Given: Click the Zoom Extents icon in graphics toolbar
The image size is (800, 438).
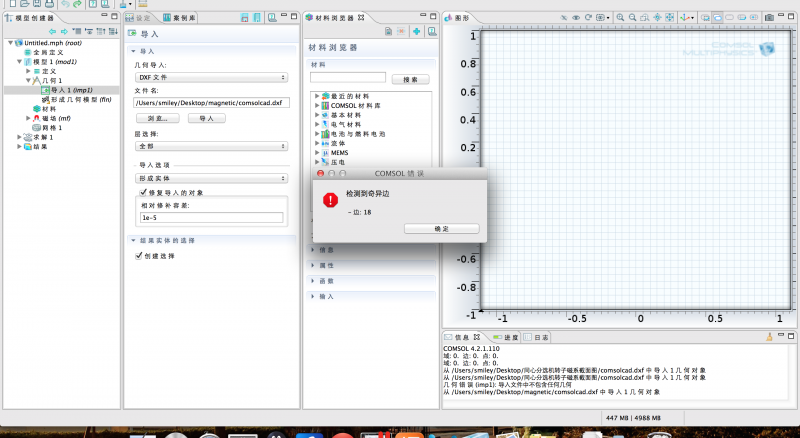Looking at the screenshot, I should 669,17.
